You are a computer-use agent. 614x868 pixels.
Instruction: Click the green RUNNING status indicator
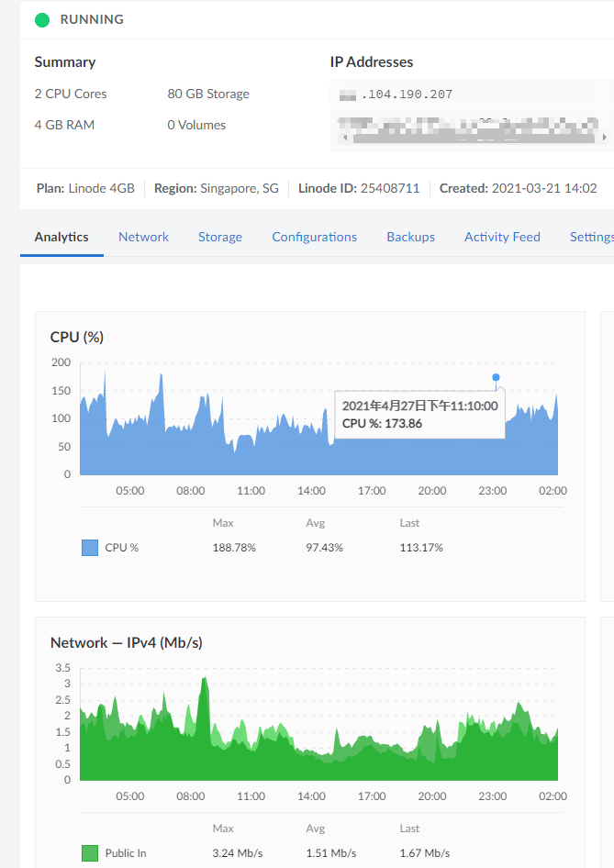(x=42, y=19)
